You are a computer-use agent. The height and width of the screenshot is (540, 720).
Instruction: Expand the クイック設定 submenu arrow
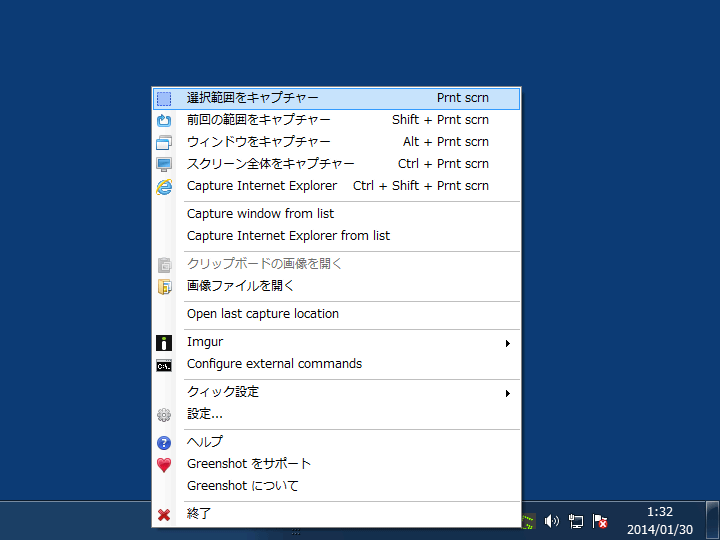508,393
